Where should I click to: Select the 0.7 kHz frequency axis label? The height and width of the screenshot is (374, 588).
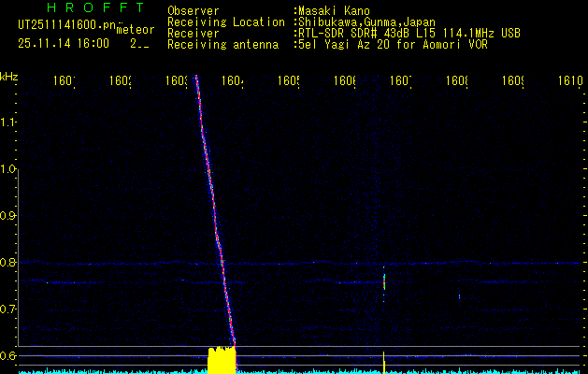8,309
